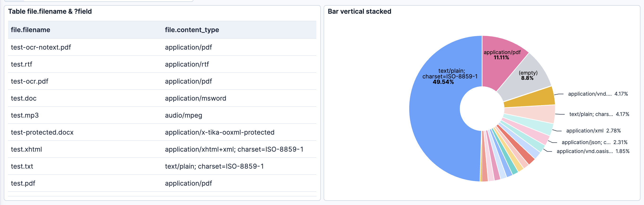The image size is (644, 205).
Task: Select the test-ocr-notext.pdf filename cell
Action: (x=41, y=47)
